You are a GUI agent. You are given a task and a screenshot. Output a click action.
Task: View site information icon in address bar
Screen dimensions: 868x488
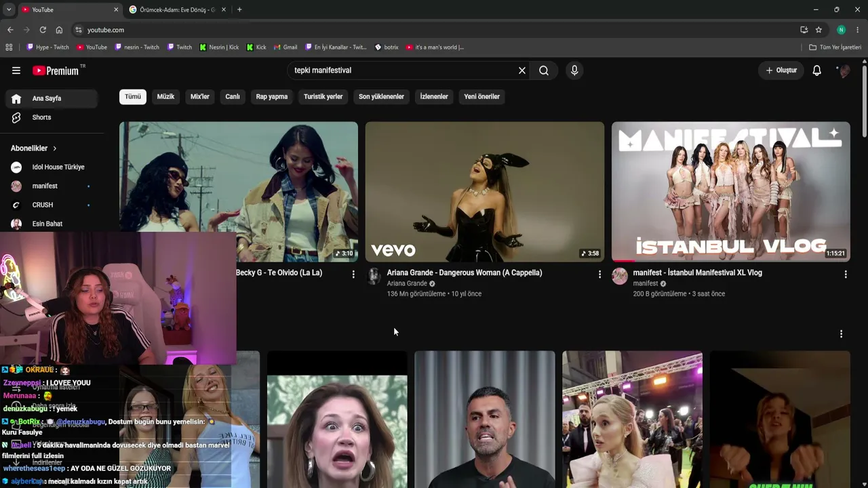pyautogui.click(x=79, y=30)
